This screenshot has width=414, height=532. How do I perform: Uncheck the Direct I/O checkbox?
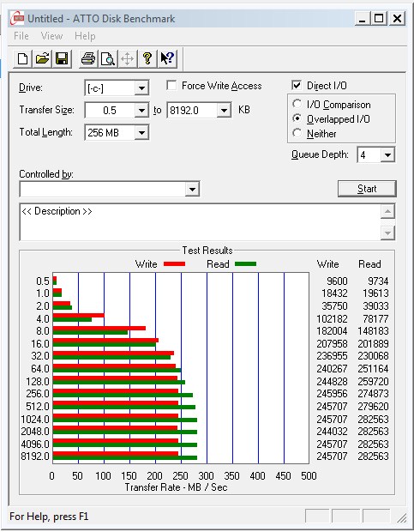pyautogui.click(x=296, y=85)
